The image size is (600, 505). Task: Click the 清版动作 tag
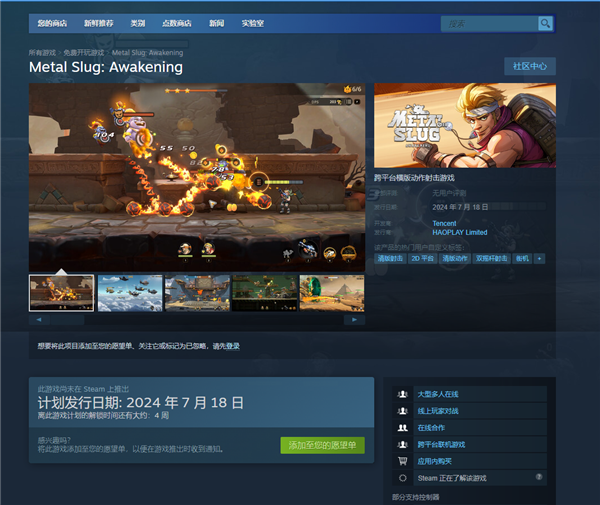[x=455, y=259]
